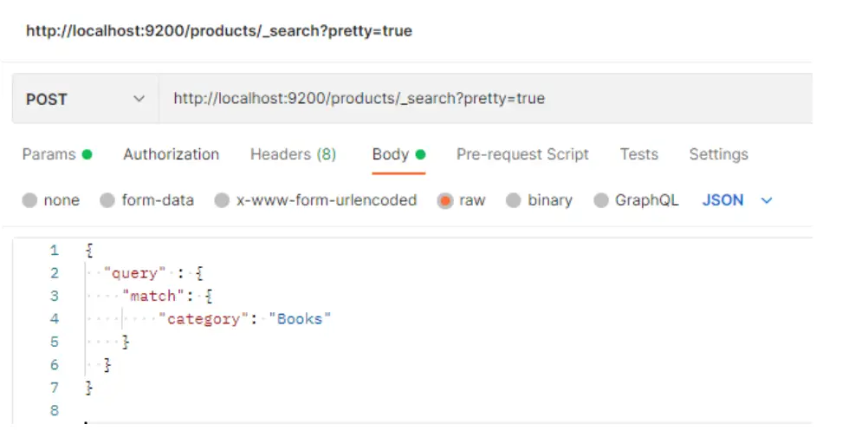Click the "category" key in body editor

(x=202, y=319)
